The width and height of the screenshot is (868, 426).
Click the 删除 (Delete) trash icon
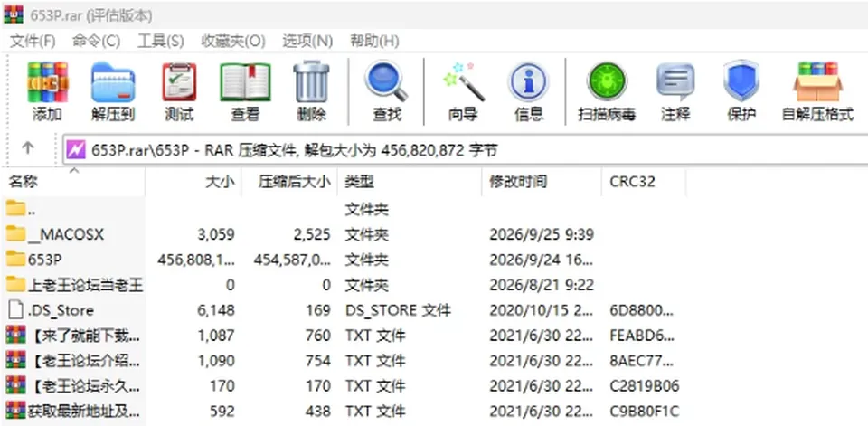click(x=312, y=82)
